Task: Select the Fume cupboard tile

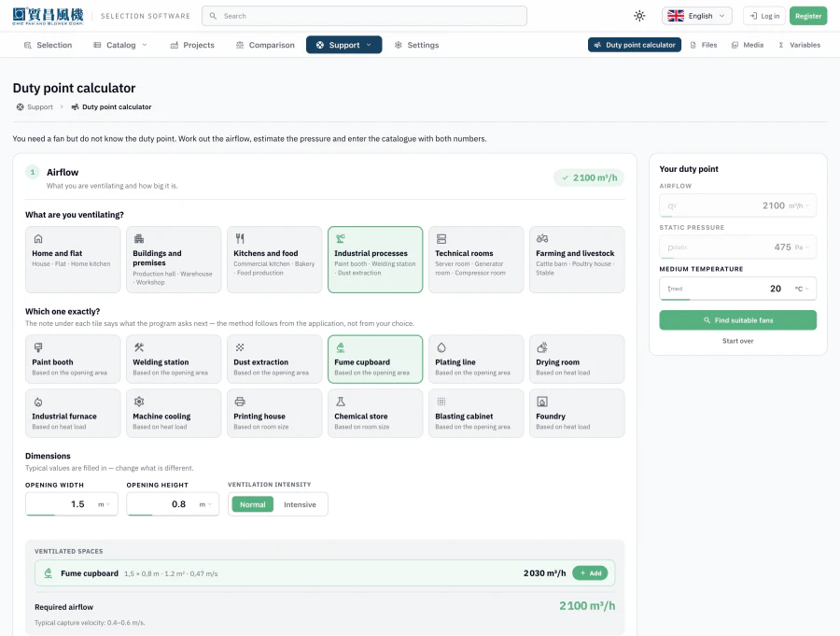Action: [375, 360]
